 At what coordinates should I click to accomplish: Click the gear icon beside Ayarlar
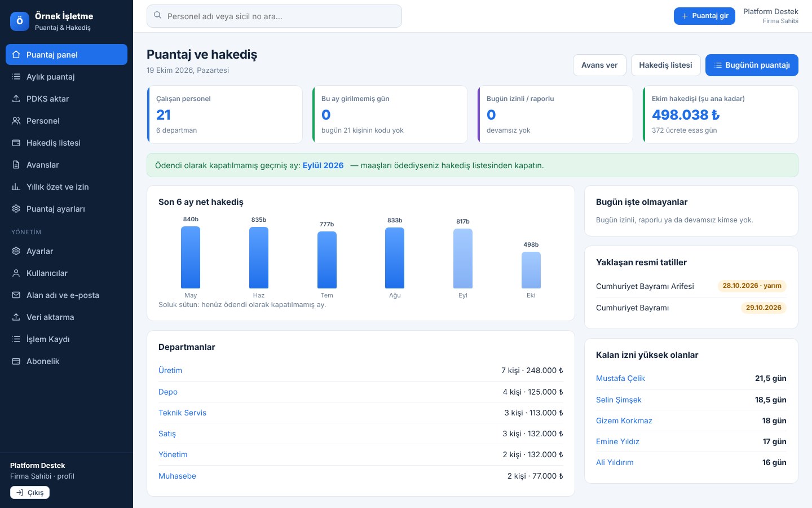pos(16,251)
